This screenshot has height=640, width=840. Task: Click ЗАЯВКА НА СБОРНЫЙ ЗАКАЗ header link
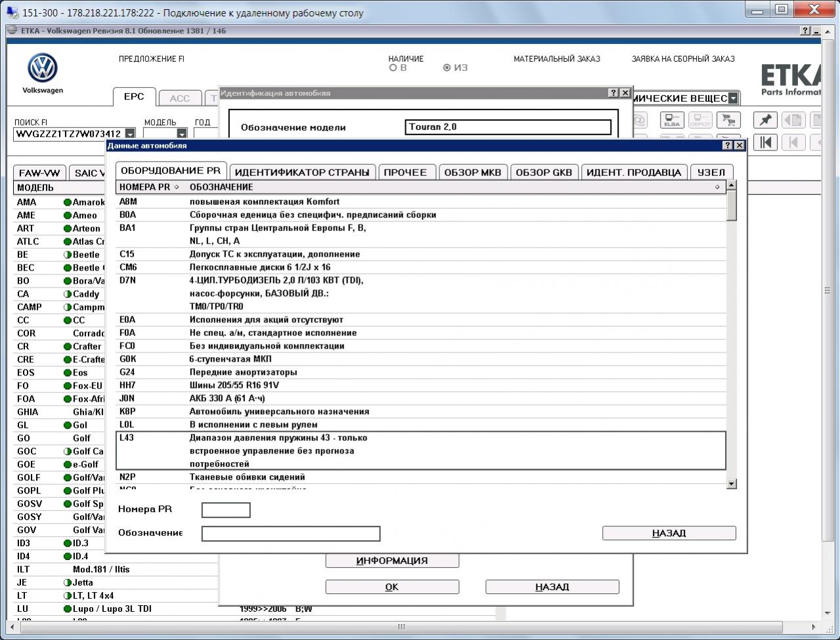pyautogui.click(x=683, y=59)
